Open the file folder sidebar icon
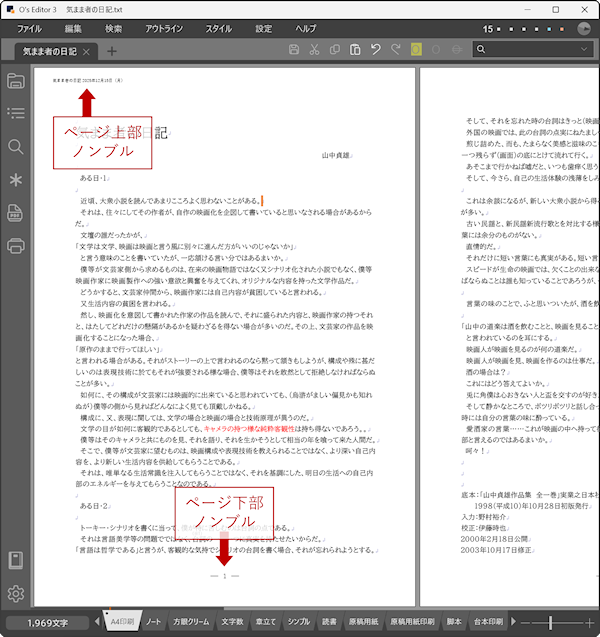The height and width of the screenshot is (637, 600). tap(15, 80)
